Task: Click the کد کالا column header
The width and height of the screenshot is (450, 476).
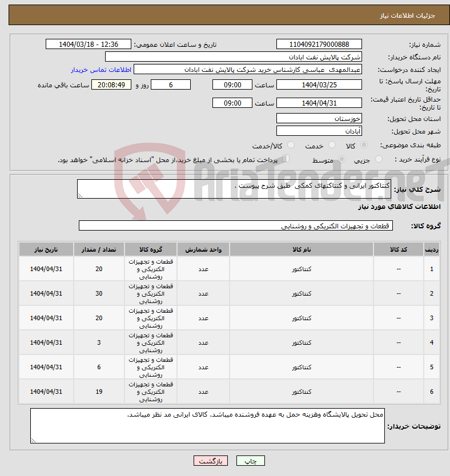Action: tap(399, 249)
